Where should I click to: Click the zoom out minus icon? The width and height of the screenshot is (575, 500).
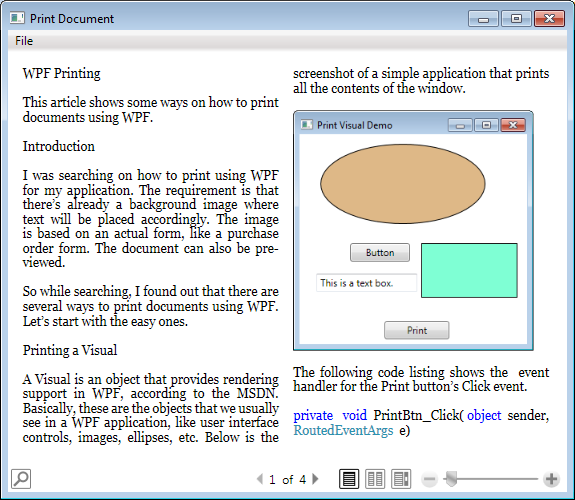429,479
